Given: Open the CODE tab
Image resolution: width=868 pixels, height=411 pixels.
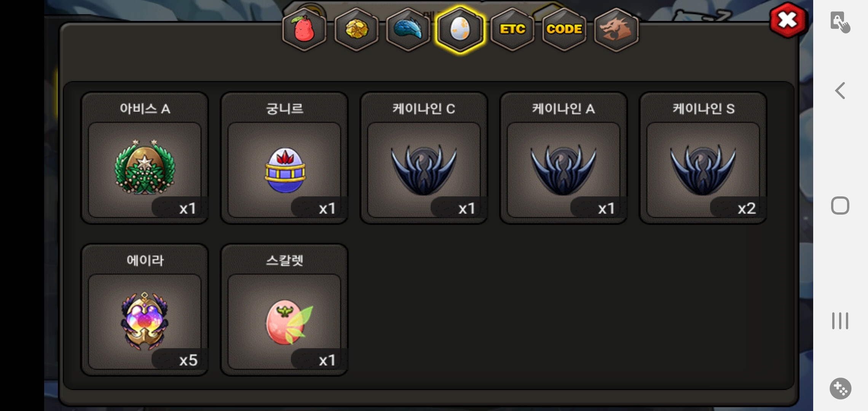Looking at the screenshot, I should 564,29.
